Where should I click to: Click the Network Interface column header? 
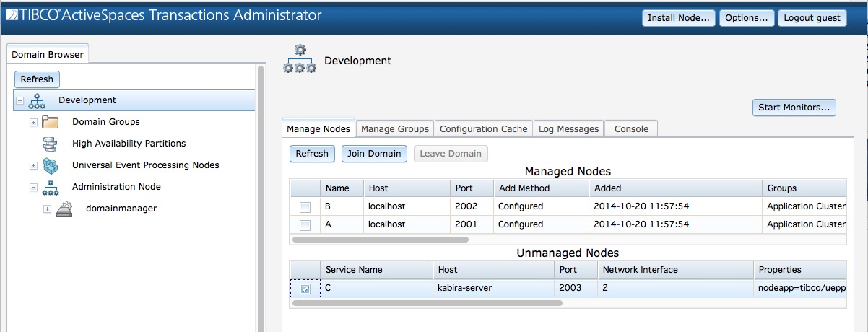[x=675, y=269]
